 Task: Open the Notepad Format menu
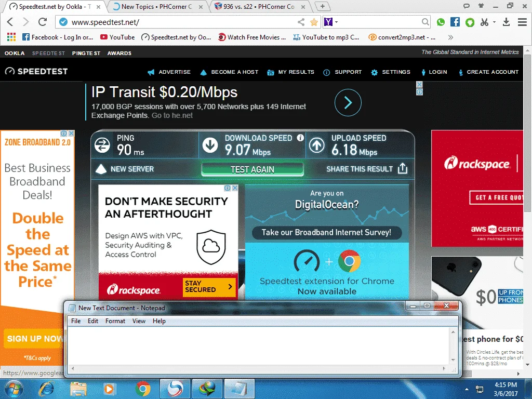(x=115, y=321)
